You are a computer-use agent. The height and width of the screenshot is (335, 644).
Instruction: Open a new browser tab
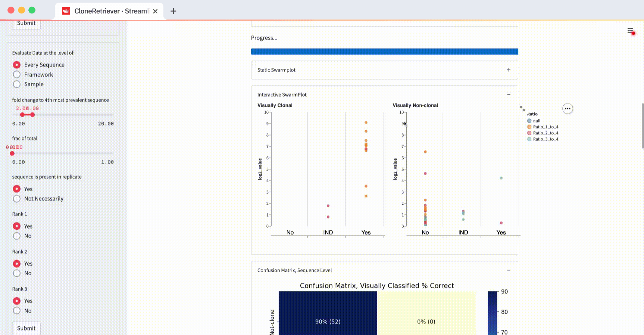173,11
